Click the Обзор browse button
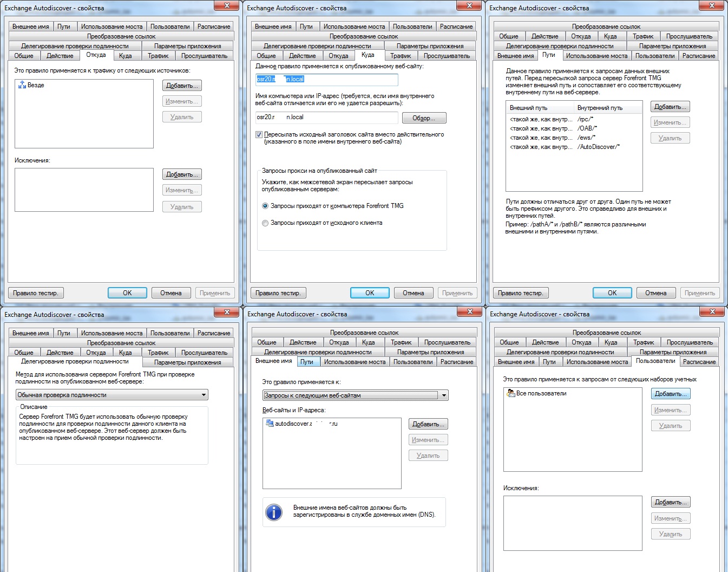The height and width of the screenshot is (572, 728). click(424, 118)
